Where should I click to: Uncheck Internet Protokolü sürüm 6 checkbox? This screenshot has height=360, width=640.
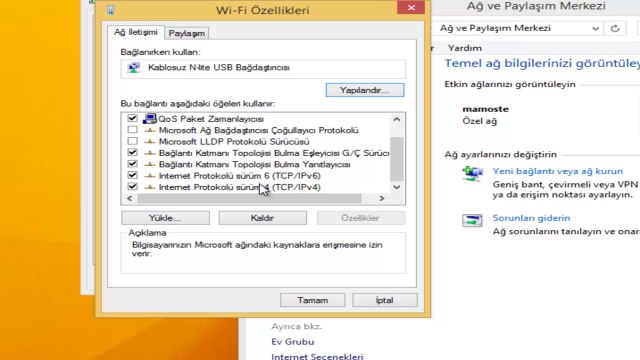click(x=132, y=176)
